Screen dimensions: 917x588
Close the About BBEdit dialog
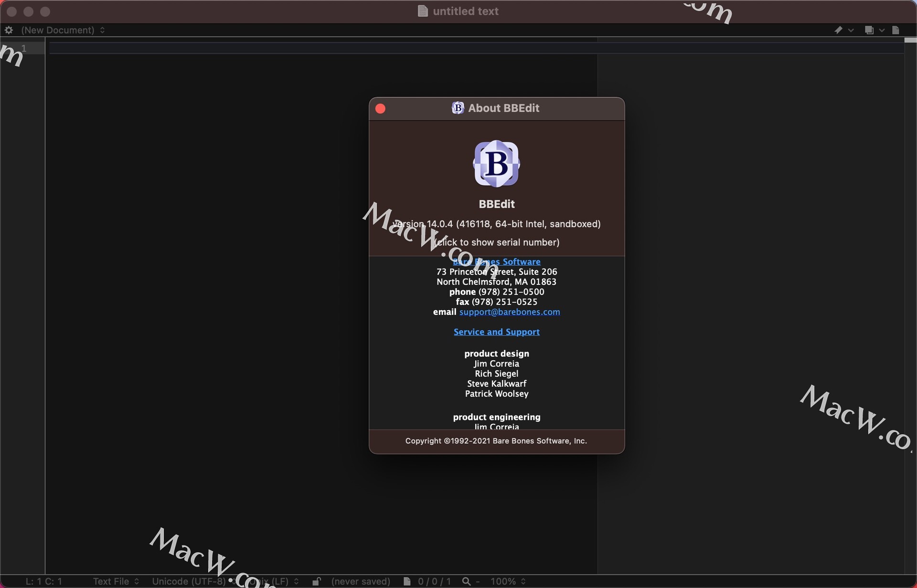[x=380, y=108]
